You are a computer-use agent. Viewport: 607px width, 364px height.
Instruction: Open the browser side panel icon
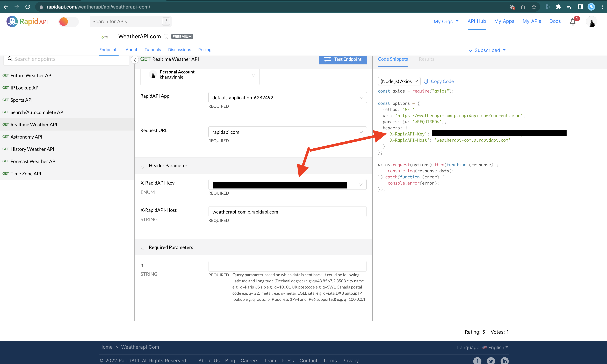tap(580, 7)
